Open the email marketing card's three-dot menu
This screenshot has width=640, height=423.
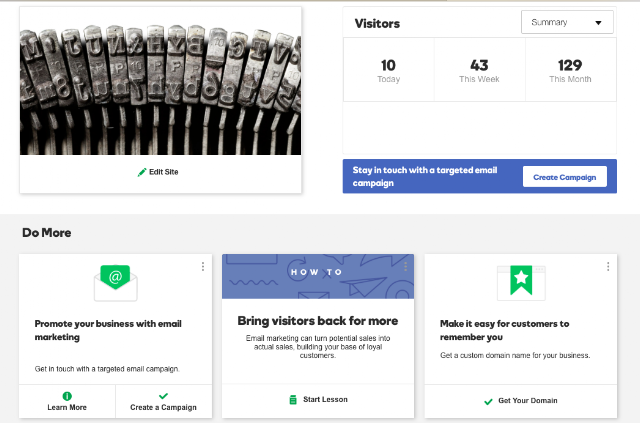click(x=203, y=267)
